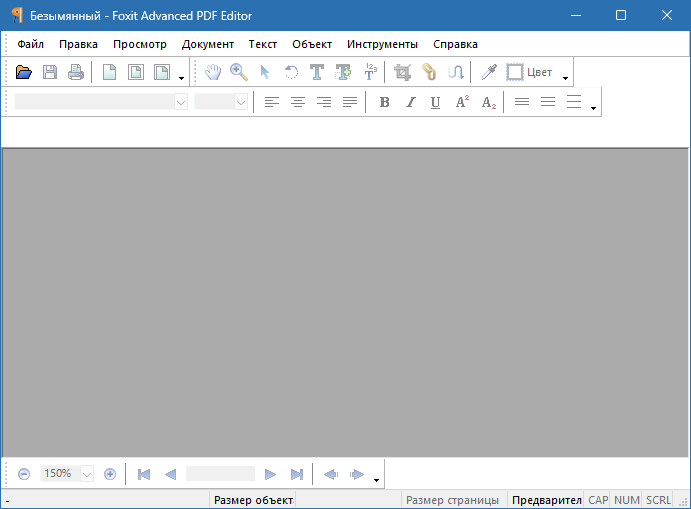This screenshot has height=509, width=691.
Task: Select the Text tool
Action: click(x=317, y=72)
